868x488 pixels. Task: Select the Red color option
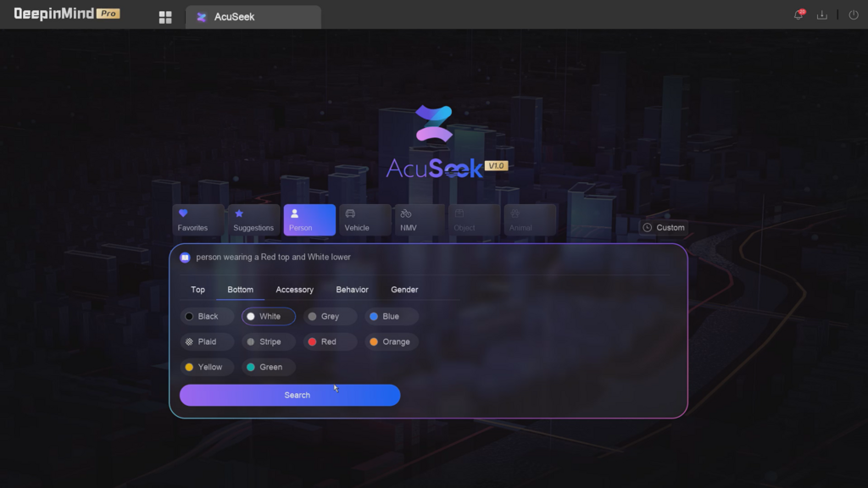pyautogui.click(x=330, y=342)
